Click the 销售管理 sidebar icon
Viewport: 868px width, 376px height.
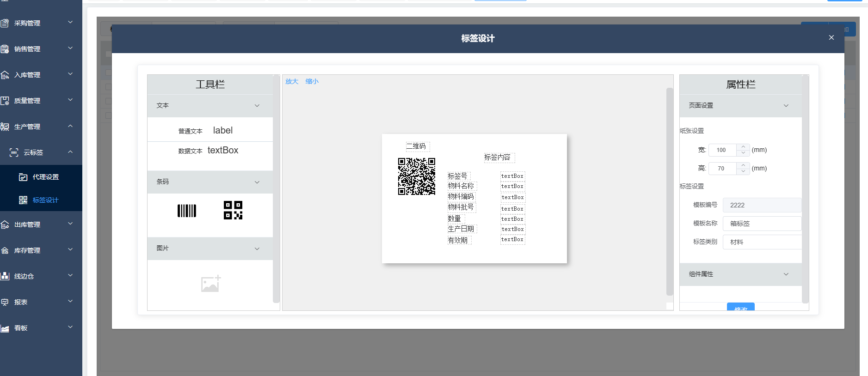tap(5, 49)
